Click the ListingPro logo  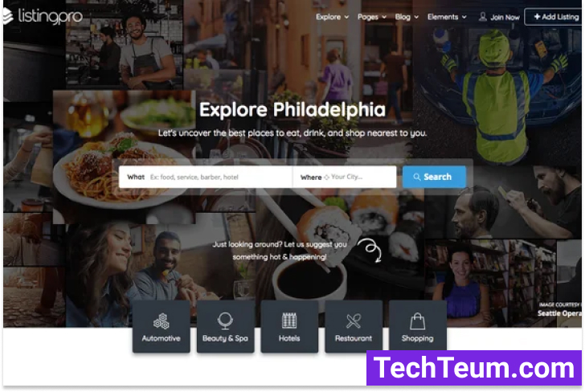[x=42, y=16]
